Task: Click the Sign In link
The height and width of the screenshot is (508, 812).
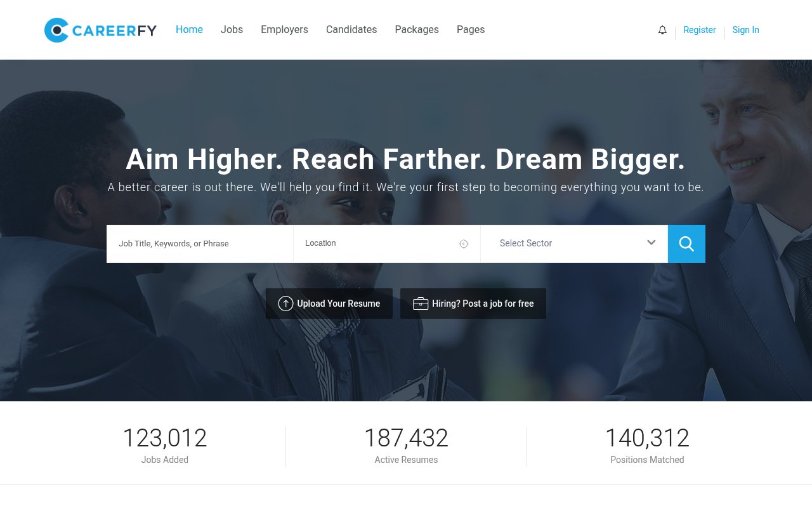Action: 746,30
